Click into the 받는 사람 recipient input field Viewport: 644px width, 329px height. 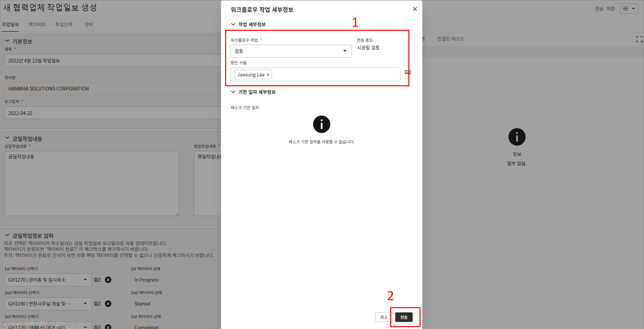pyautogui.click(x=335, y=75)
